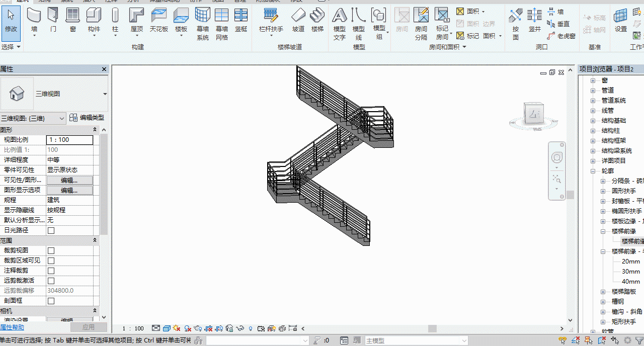644x346 pixels.
Task: Click the 3D view horizontal scrollbar thumb
Action: [432, 328]
